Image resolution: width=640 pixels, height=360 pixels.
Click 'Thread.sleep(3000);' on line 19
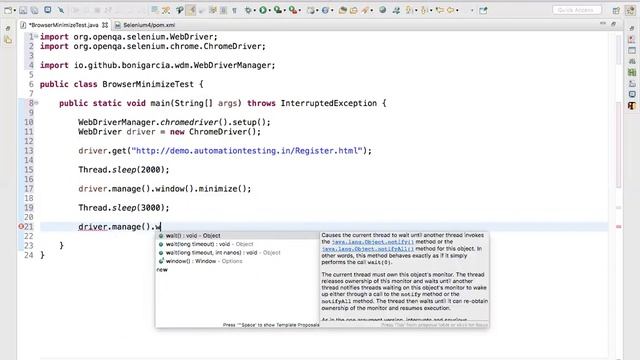pyautogui.click(x=124, y=208)
